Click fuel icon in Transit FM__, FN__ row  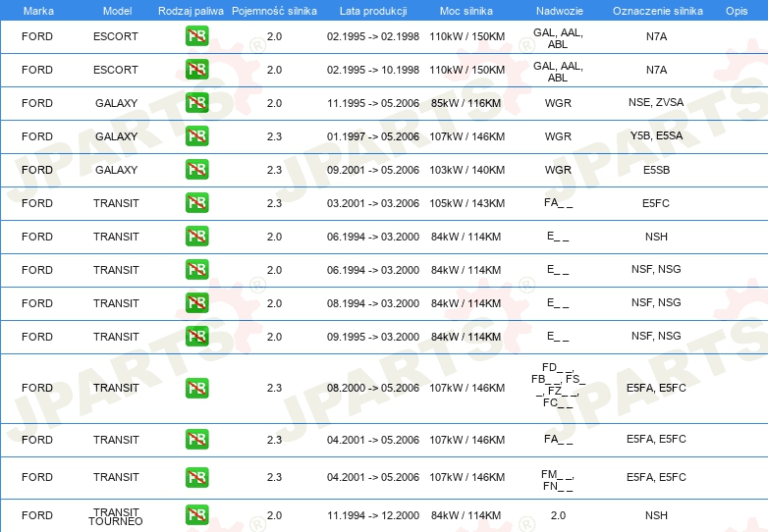pyautogui.click(x=196, y=477)
